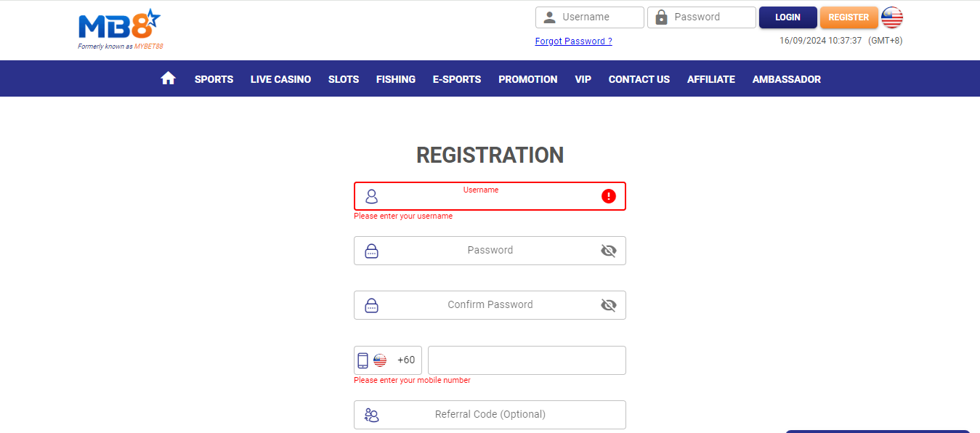980x433 pixels.
Task: Click the people icon in Referral Code field
Action: (x=372, y=414)
